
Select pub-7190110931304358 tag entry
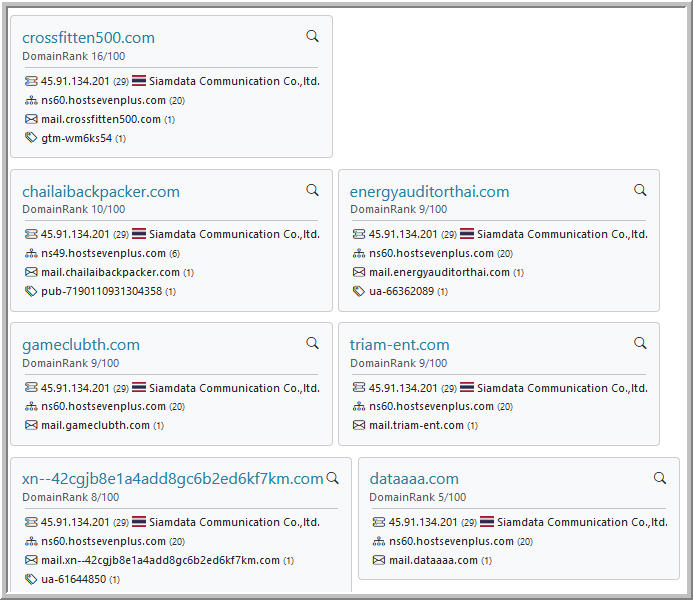click(x=101, y=292)
